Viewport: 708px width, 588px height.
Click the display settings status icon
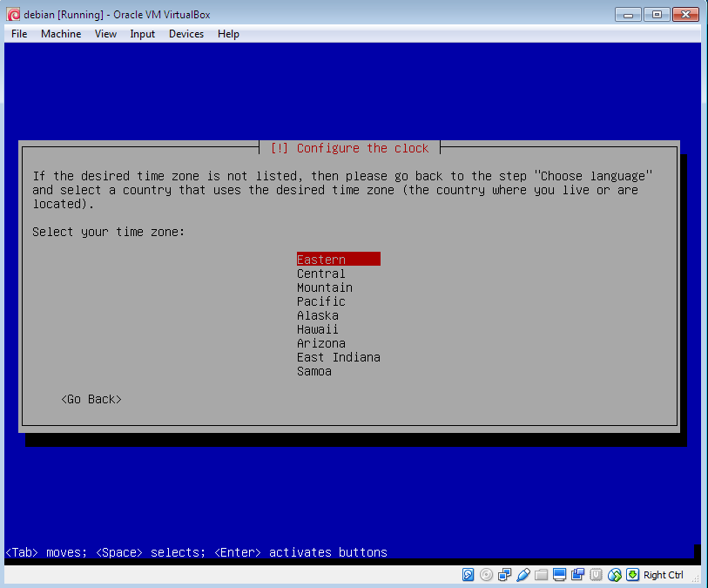point(559,574)
